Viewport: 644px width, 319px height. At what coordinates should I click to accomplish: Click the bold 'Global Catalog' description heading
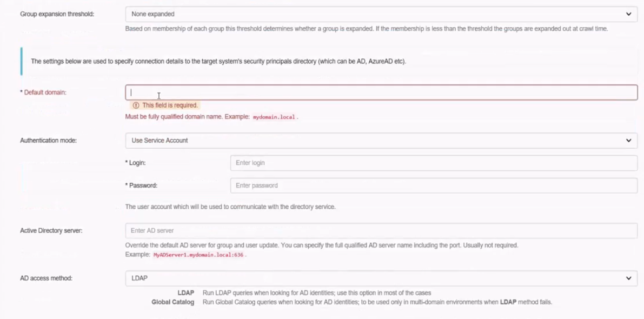point(172,302)
